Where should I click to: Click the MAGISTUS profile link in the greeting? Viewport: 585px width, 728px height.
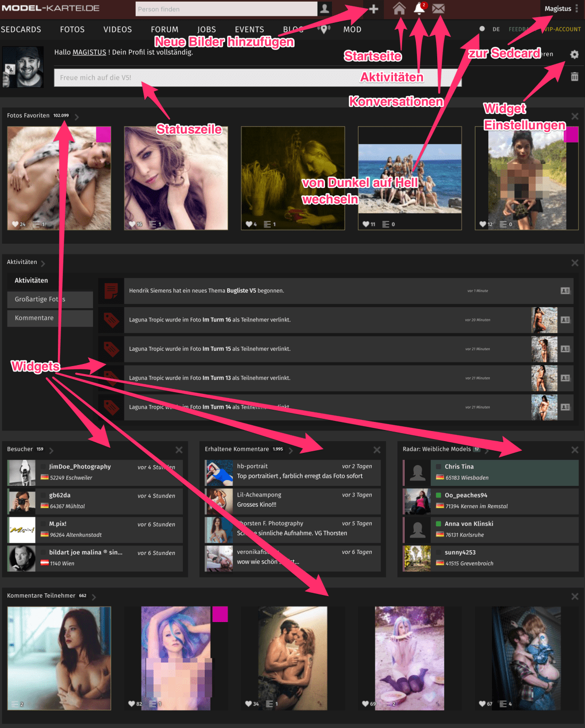click(89, 52)
